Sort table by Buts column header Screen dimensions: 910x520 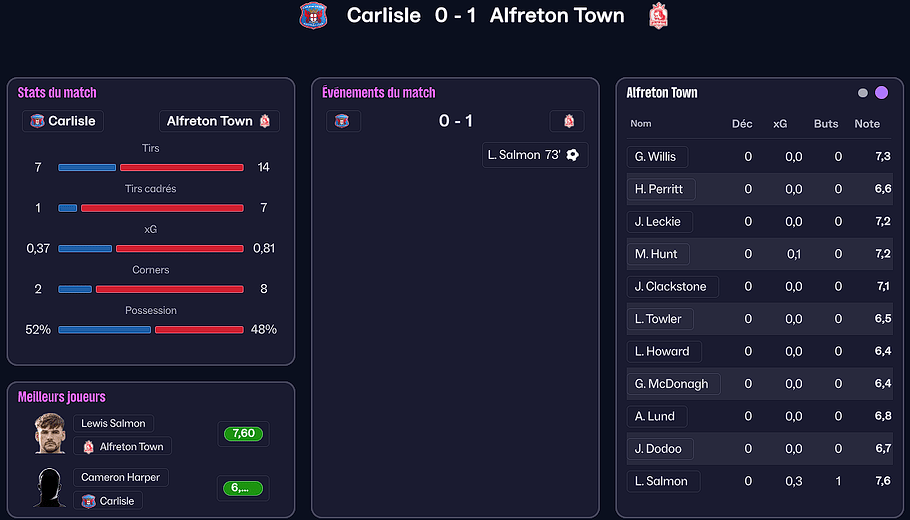click(826, 124)
